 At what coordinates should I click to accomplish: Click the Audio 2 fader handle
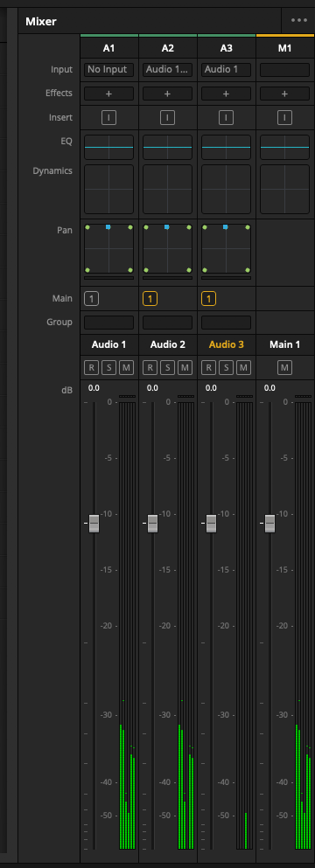pos(152,523)
